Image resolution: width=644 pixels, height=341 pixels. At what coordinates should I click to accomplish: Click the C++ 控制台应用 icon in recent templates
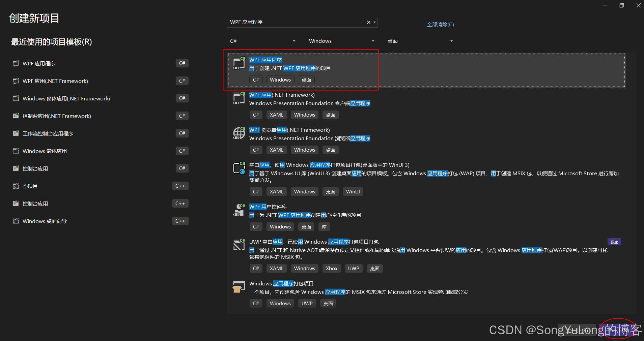pos(16,204)
